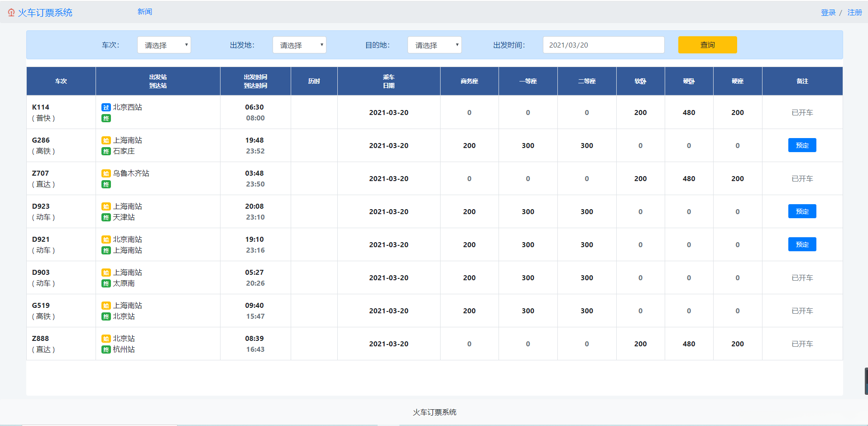Open the 车次 train number dropdown

[x=164, y=45]
